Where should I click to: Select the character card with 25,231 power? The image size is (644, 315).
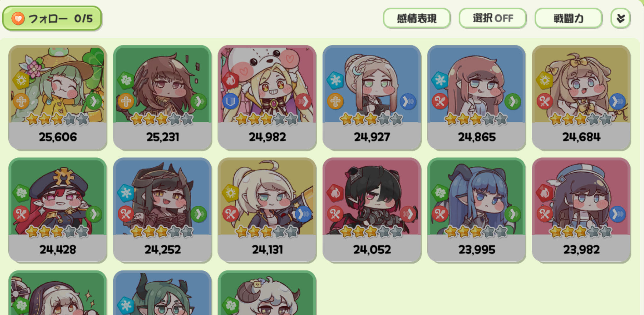click(x=162, y=98)
